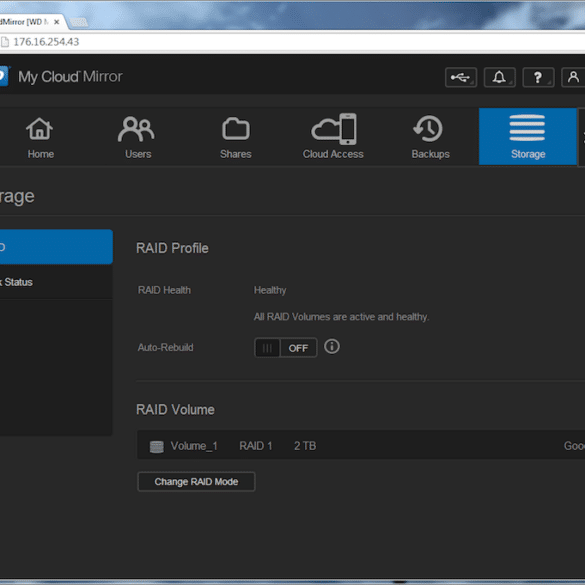Open the help question mark icon
The width and height of the screenshot is (585, 585).
538,77
